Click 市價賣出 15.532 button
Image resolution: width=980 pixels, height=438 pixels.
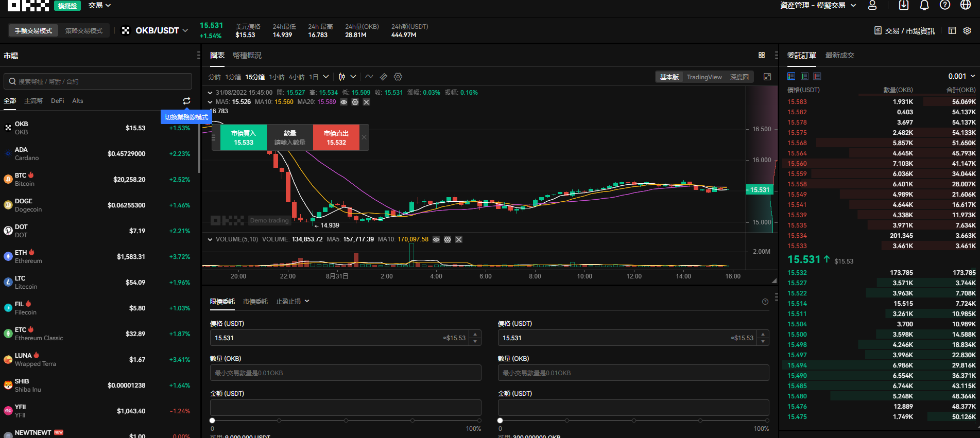(336, 137)
